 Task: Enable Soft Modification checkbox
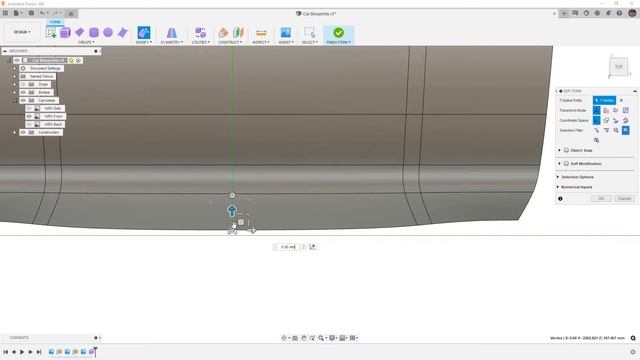tap(567, 164)
